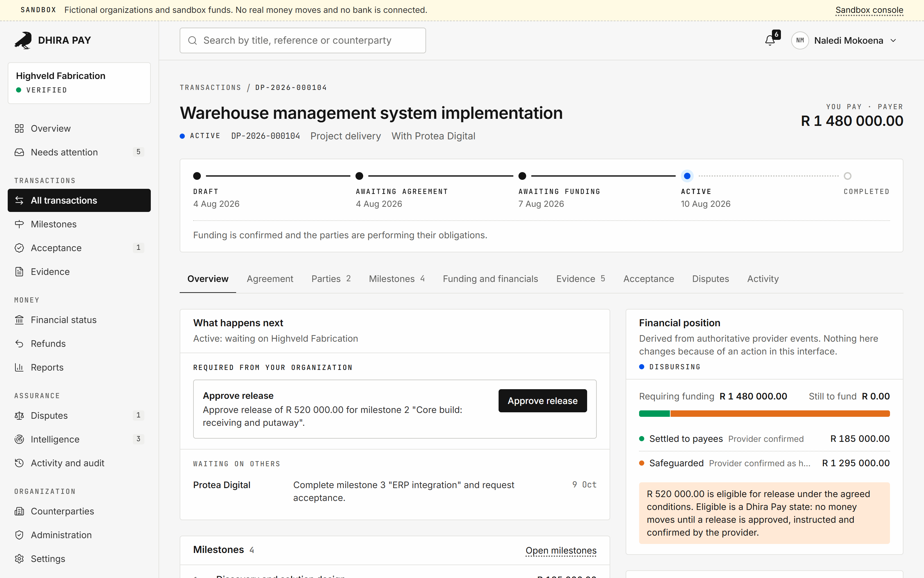
Task: Click the Milestones signpost icon
Action: [19, 224]
